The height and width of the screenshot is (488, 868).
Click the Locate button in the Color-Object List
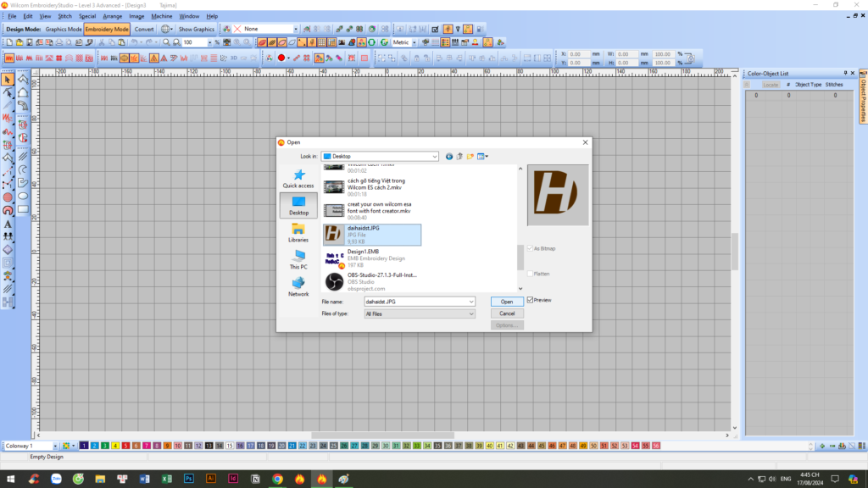pos(770,85)
